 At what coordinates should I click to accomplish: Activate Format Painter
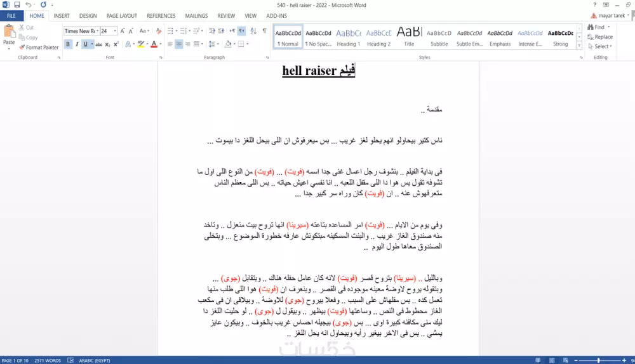click(x=39, y=48)
